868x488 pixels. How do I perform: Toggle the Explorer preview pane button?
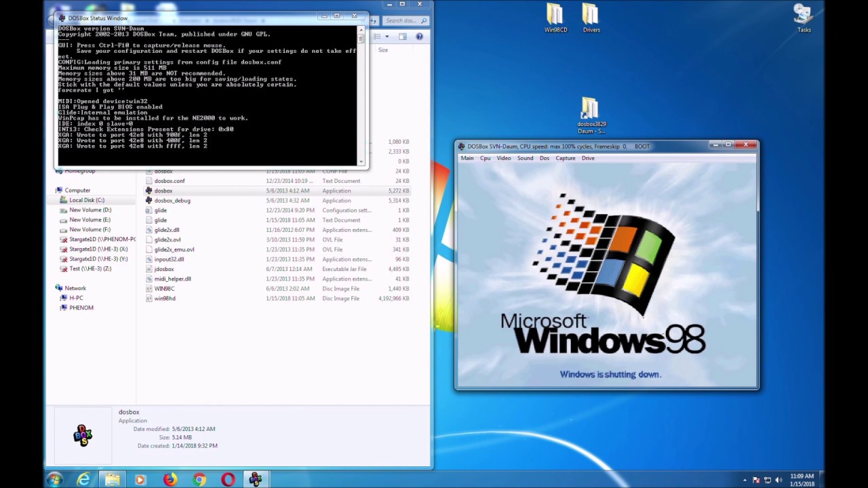tap(402, 37)
